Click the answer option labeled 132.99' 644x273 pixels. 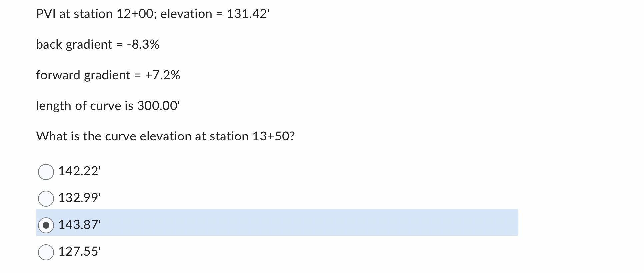(79, 198)
